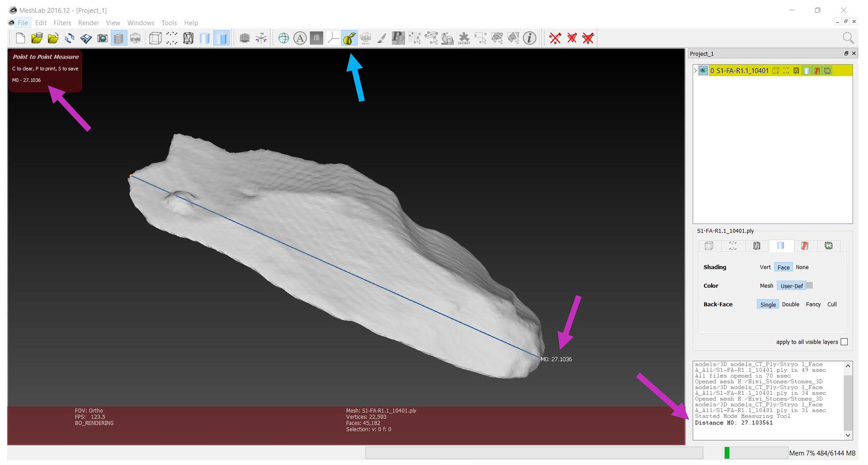Open the raster alignment camera tool
Image resolution: width=868 pixels, height=465 pixels.
pos(366,38)
